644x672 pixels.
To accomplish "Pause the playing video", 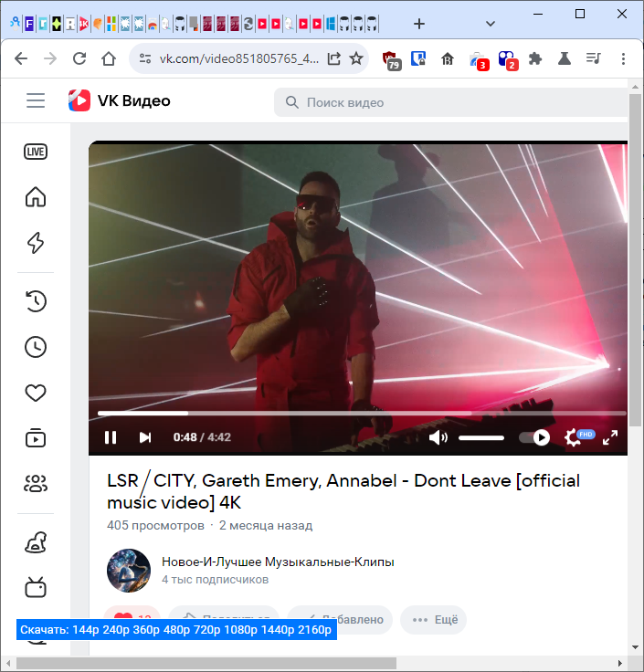I will click(x=111, y=437).
